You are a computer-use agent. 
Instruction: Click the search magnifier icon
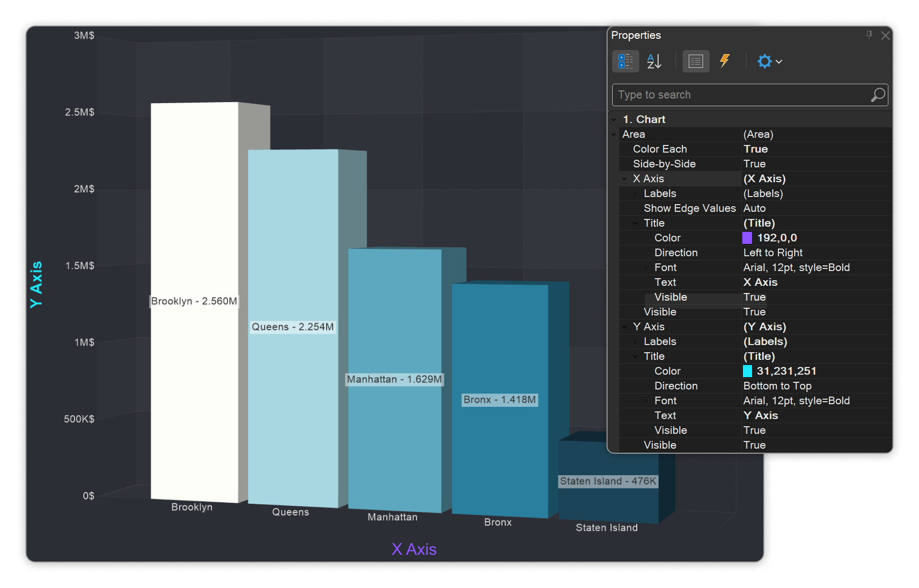coord(878,95)
